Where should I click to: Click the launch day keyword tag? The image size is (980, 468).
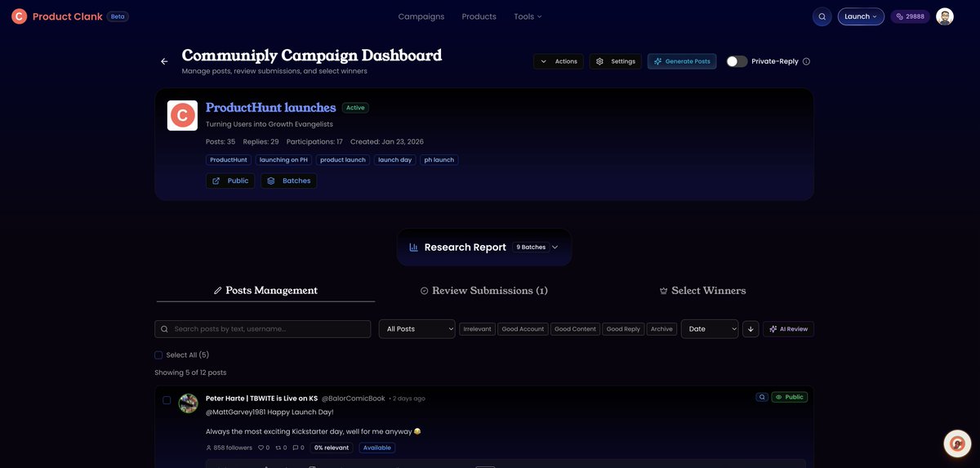pos(395,160)
